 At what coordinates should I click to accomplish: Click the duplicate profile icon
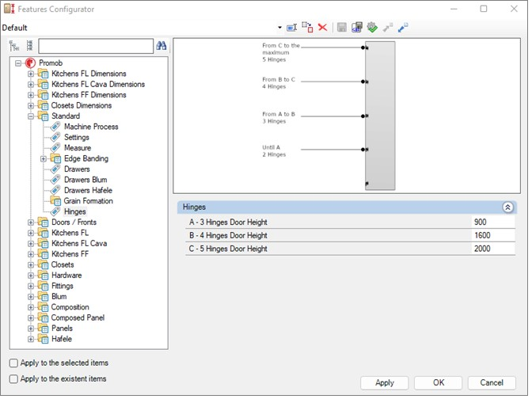coord(307,27)
